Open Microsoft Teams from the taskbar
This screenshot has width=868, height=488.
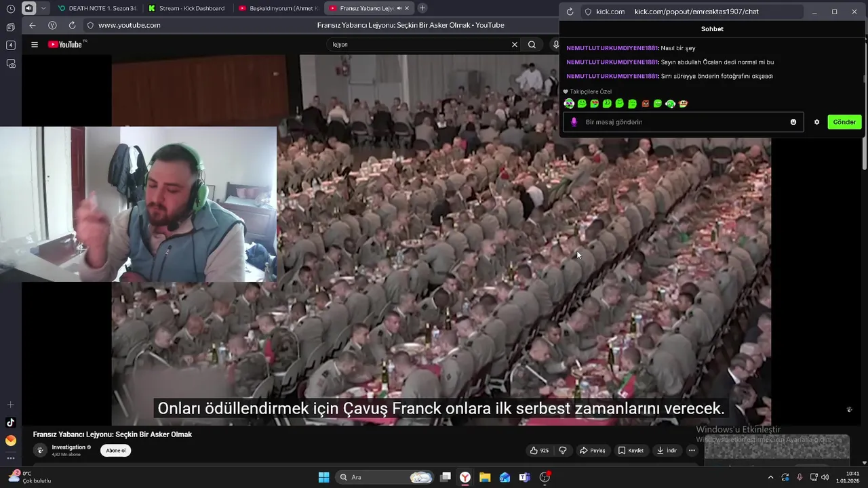point(524,477)
